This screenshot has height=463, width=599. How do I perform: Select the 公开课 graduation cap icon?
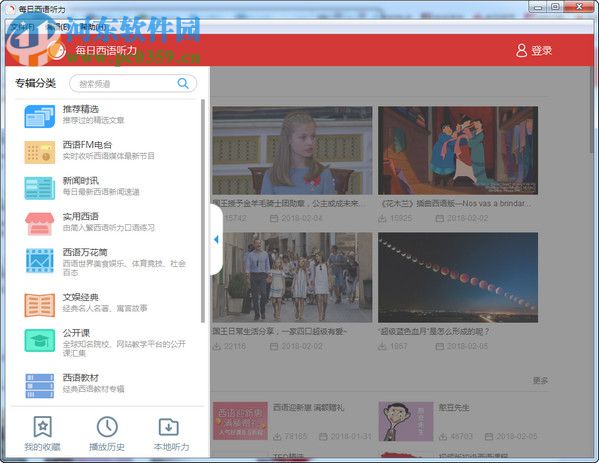tap(39, 340)
